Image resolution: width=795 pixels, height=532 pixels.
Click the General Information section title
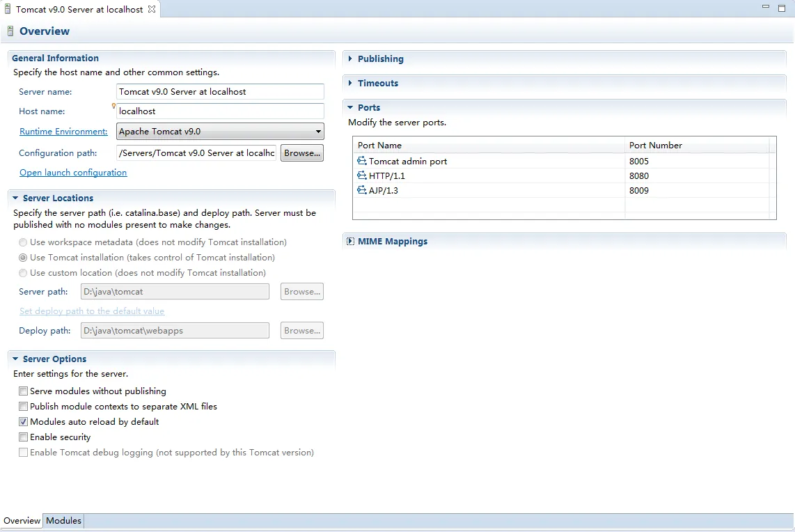[55, 58]
